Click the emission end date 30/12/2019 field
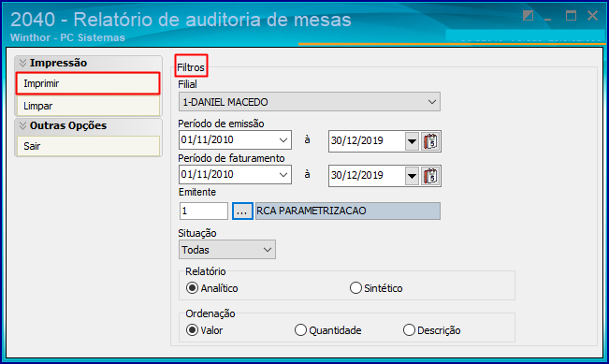This screenshot has height=364, width=609. point(367,141)
